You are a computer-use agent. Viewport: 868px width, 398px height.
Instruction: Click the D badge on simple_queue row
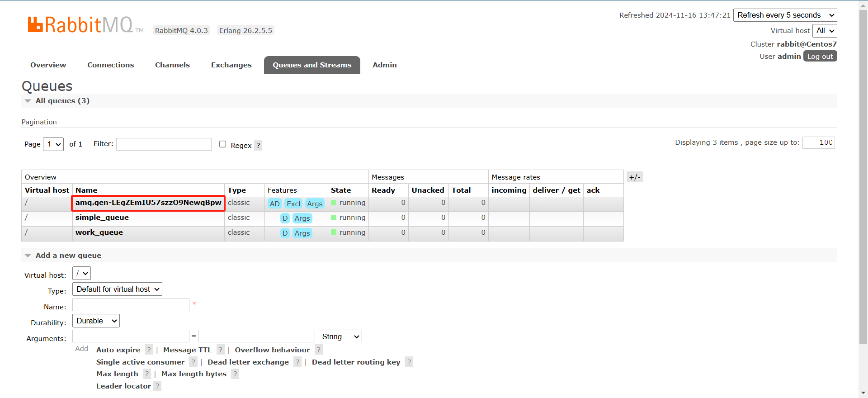[285, 218]
